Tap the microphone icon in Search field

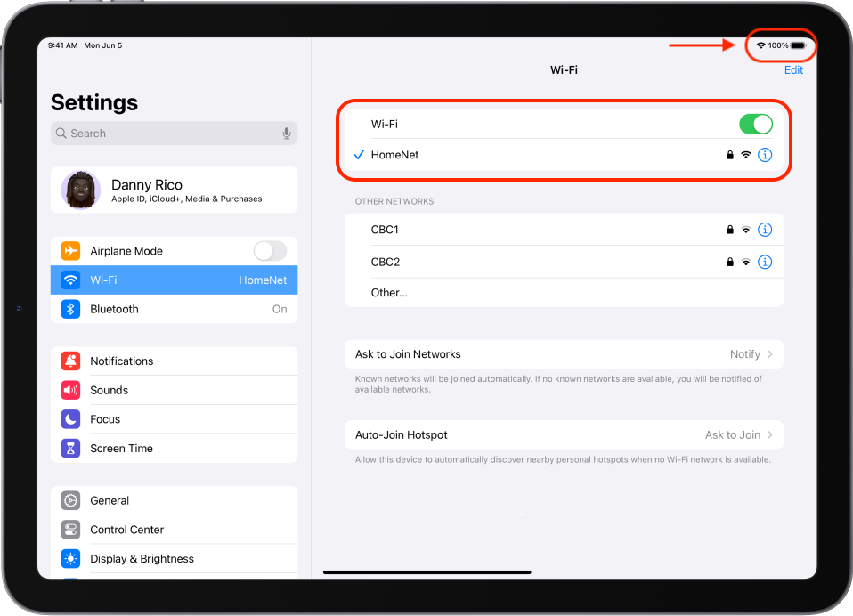pyautogui.click(x=287, y=134)
